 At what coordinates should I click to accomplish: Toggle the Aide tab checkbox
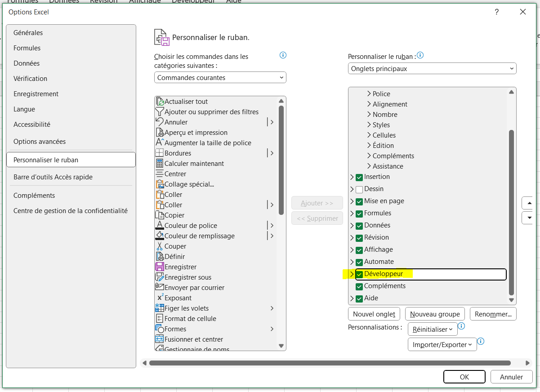[359, 298]
